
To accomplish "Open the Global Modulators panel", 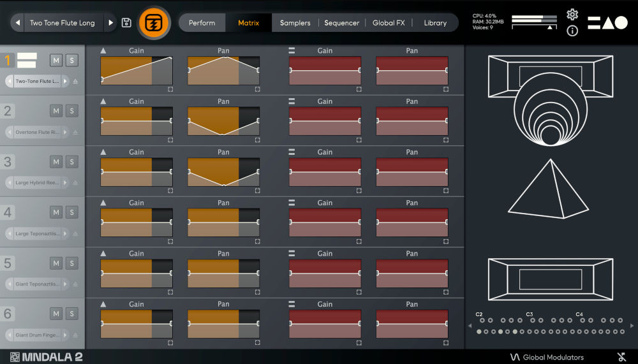I will click(x=547, y=357).
